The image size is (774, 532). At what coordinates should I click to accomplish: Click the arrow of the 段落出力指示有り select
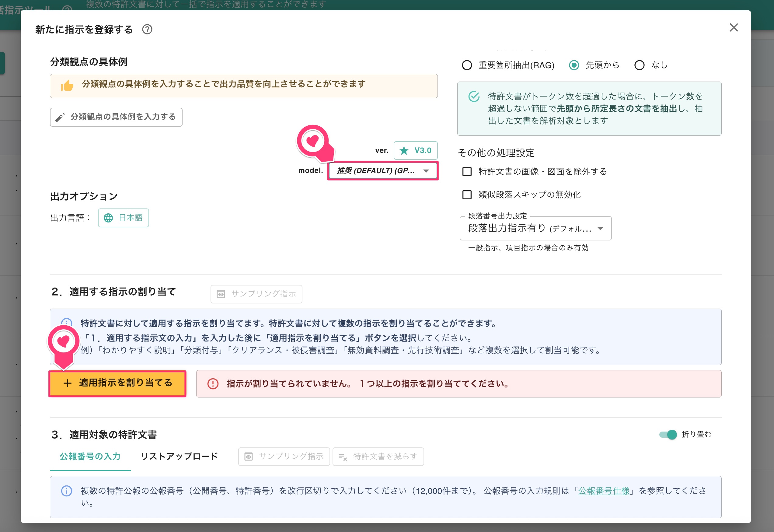pyautogui.click(x=600, y=228)
